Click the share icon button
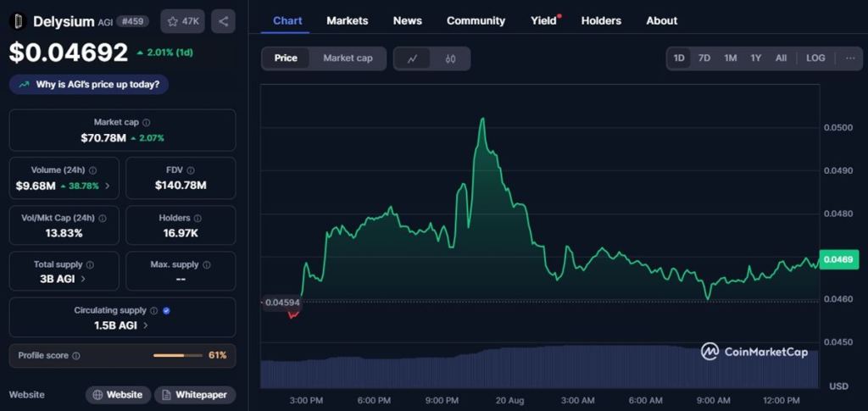 click(x=223, y=21)
